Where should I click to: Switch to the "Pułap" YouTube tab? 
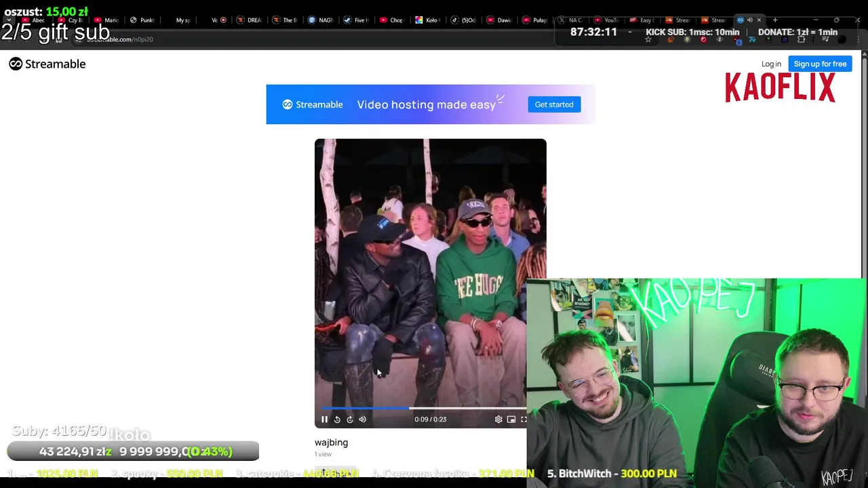click(x=534, y=20)
